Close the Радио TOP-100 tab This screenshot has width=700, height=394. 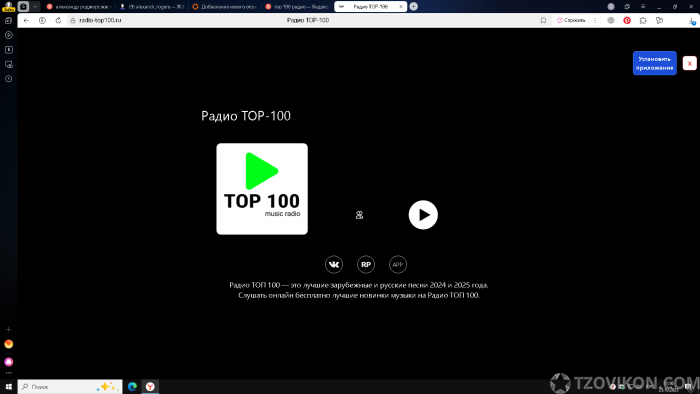click(x=401, y=7)
